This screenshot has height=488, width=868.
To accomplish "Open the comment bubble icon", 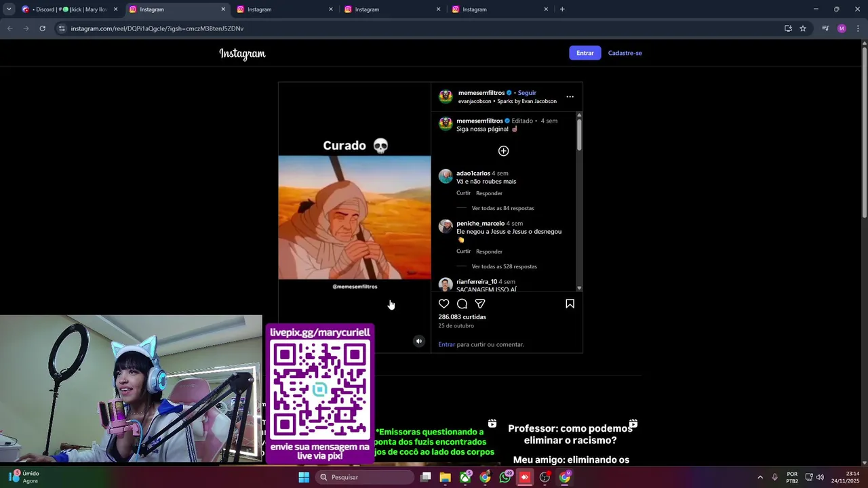I will point(462,304).
